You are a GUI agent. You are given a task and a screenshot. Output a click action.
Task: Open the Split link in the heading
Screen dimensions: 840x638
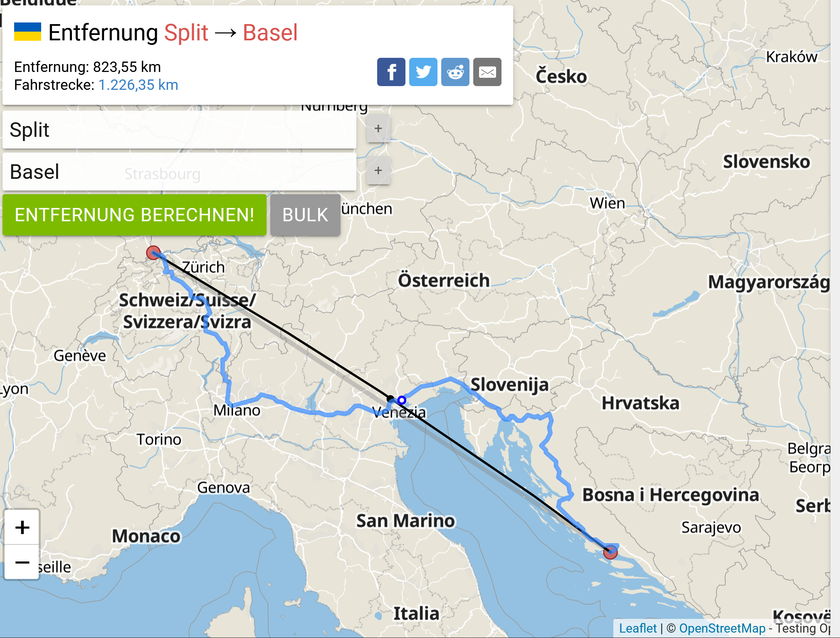pyautogui.click(x=186, y=32)
